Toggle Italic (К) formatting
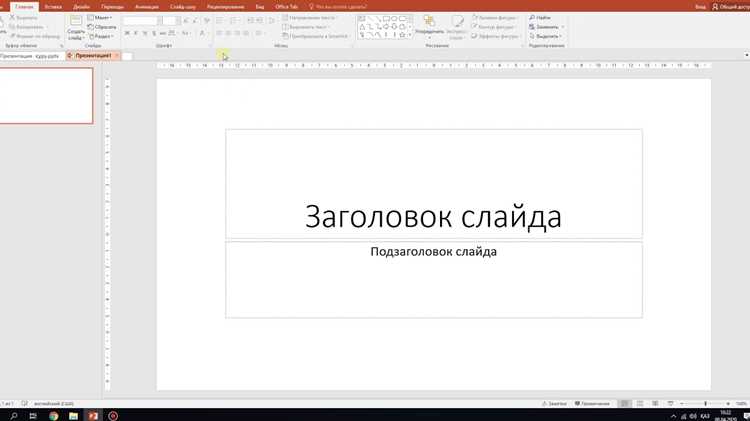 coord(136,33)
